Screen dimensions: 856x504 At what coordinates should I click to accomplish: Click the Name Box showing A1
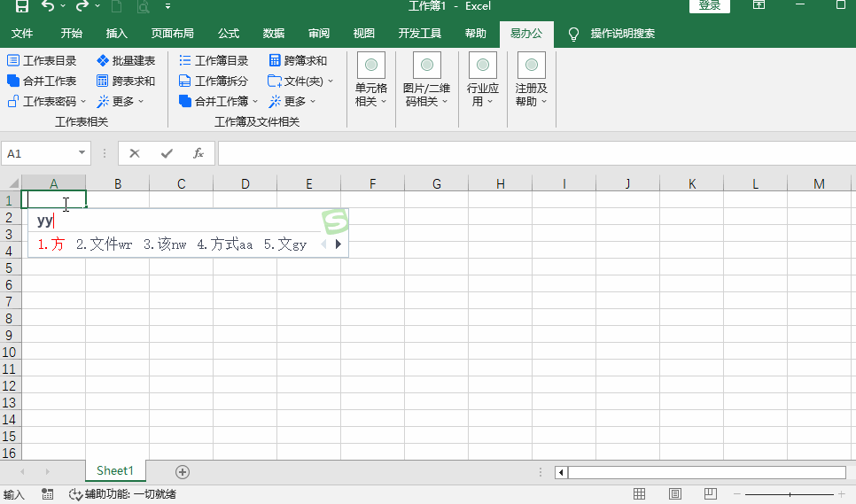[38, 153]
